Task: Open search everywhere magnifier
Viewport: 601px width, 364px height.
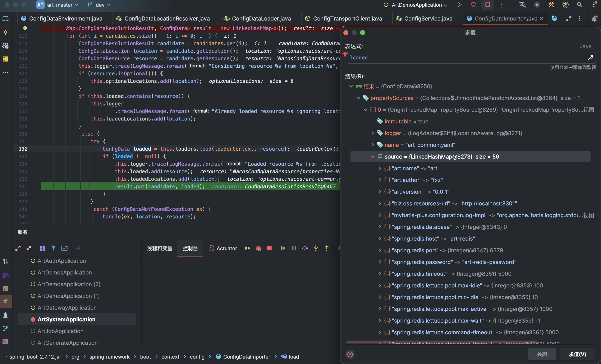Action: click(579, 5)
